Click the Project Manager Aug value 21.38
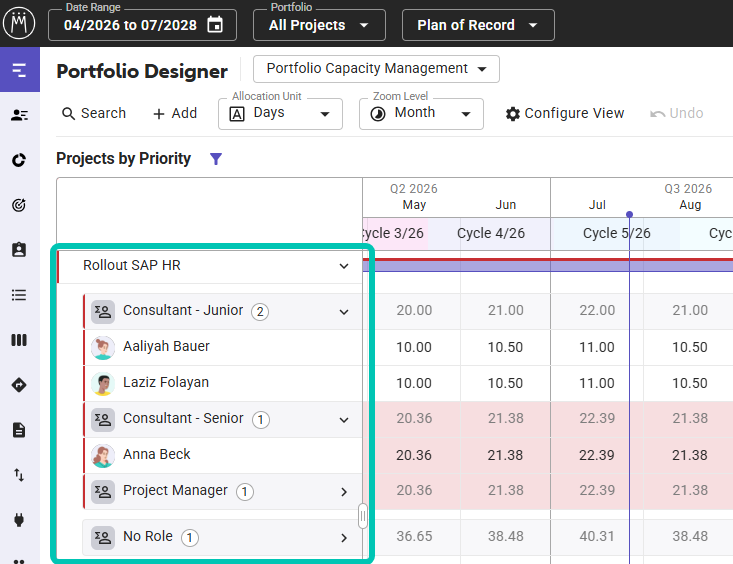Viewport: 733px width, 564px height. click(x=690, y=491)
